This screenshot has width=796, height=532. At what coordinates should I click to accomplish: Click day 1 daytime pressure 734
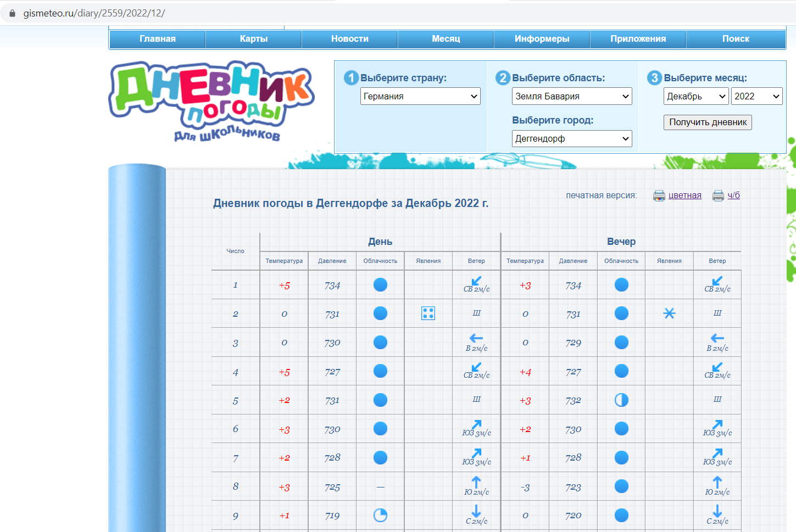pyautogui.click(x=332, y=285)
